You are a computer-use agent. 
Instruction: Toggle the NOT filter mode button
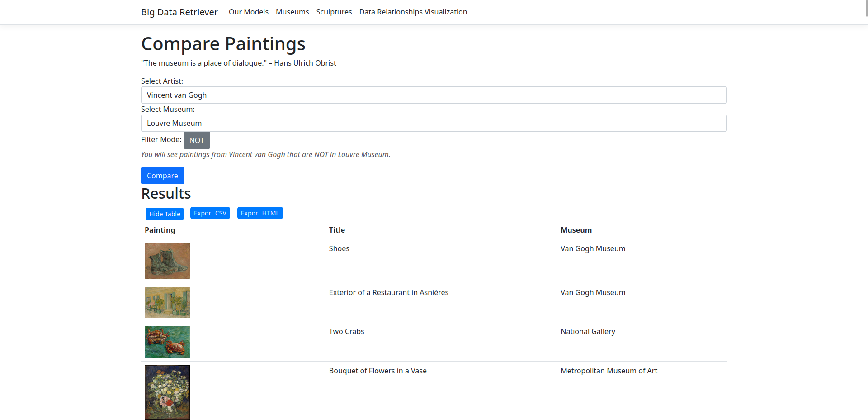[197, 140]
